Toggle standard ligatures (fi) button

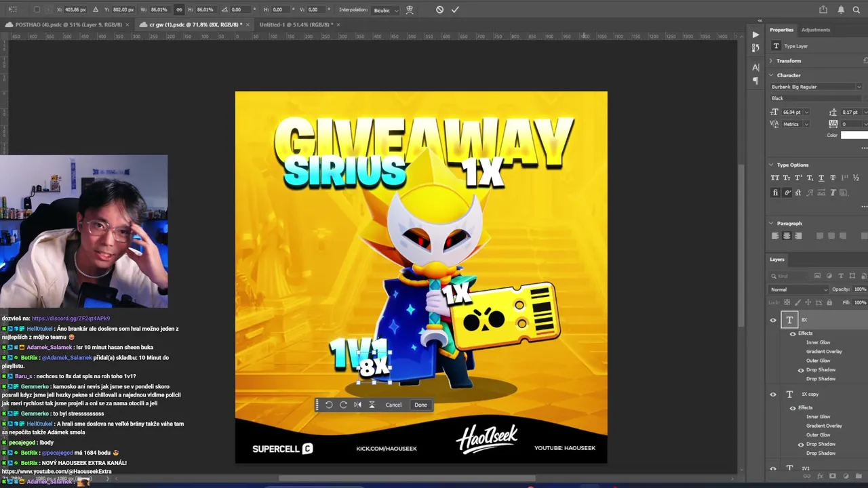click(x=775, y=192)
